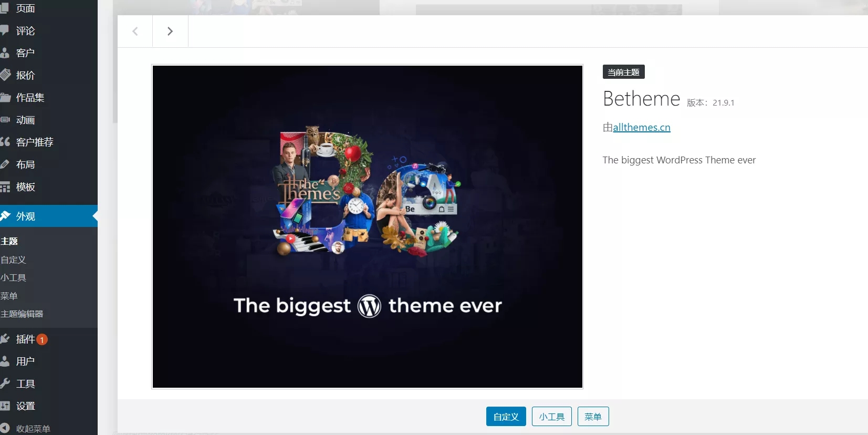Click the 当前主题 label badge
868x435 pixels.
[623, 72]
